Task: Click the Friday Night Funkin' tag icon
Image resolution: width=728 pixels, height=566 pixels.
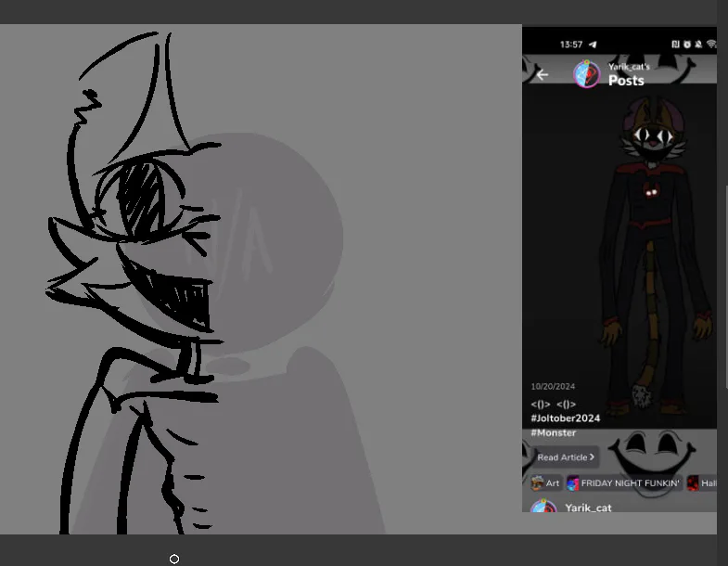Action: click(x=573, y=482)
